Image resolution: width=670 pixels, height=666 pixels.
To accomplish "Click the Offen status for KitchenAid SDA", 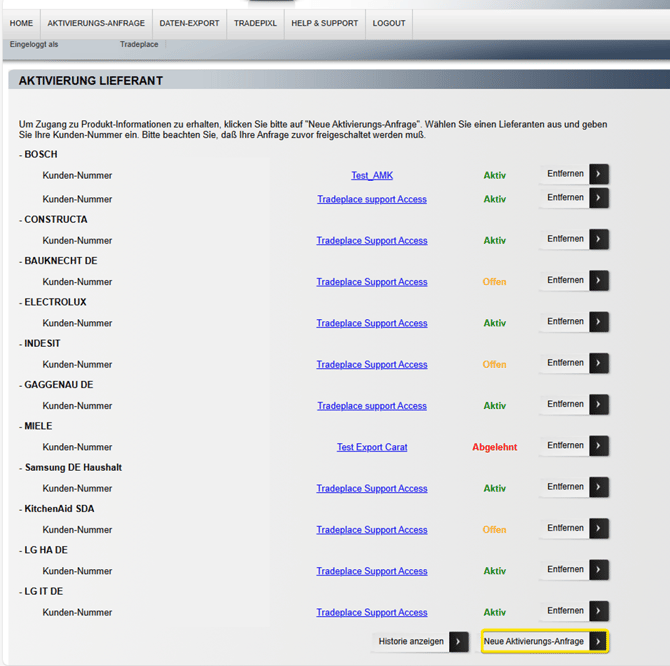I will (x=494, y=530).
